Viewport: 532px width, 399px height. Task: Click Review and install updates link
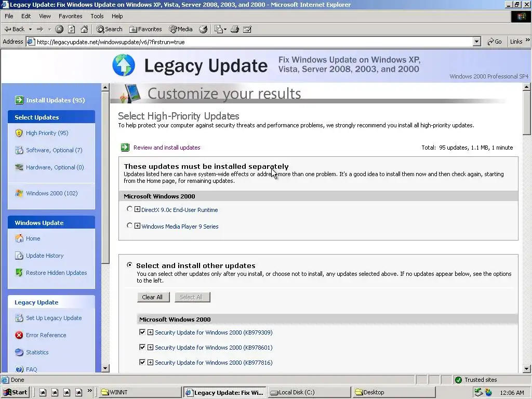click(167, 148)
